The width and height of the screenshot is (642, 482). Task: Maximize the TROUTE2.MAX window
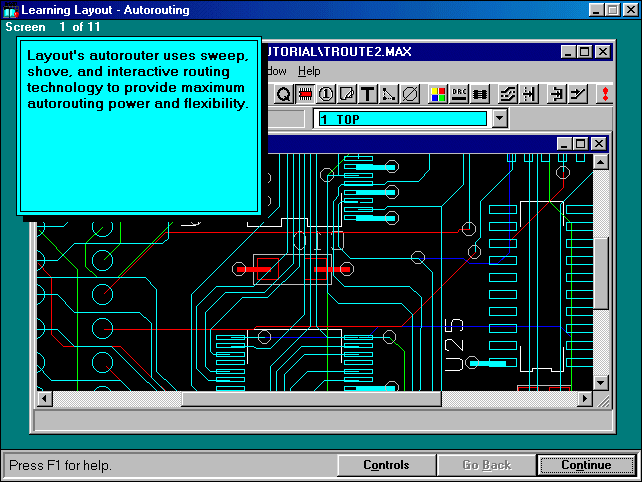pos(585,52)
